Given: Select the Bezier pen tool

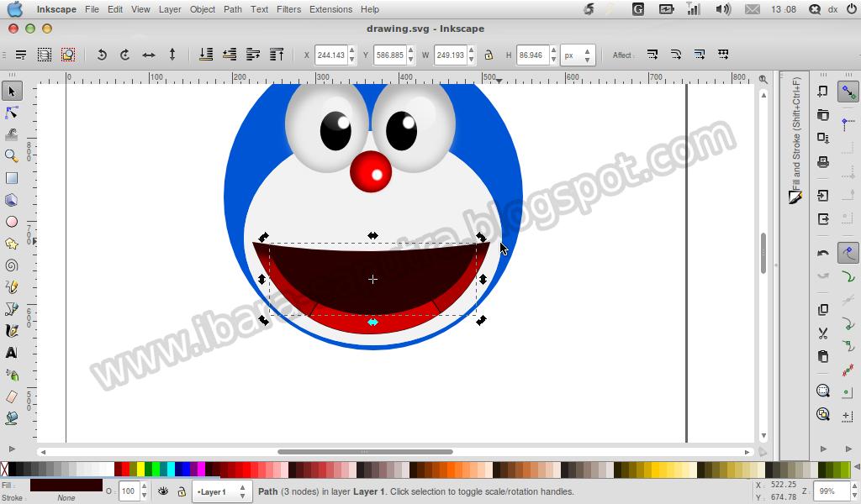Looking at the screenshot, I should pyautogui.click(x=12, y=309).
